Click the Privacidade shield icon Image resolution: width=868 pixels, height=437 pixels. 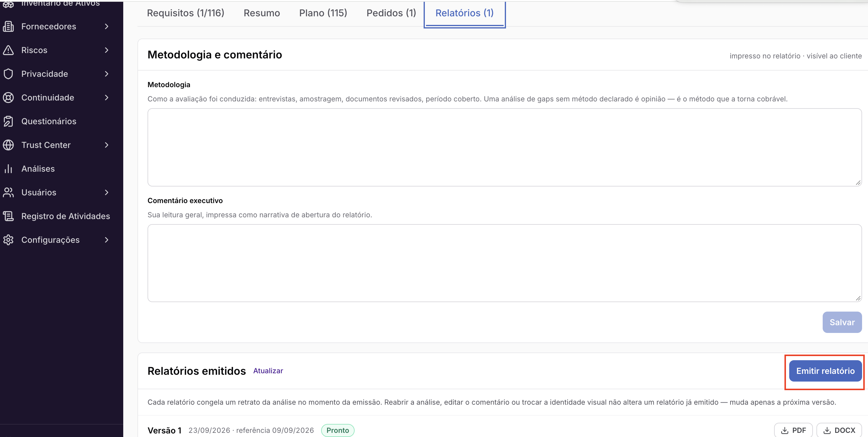click(8, 74)
